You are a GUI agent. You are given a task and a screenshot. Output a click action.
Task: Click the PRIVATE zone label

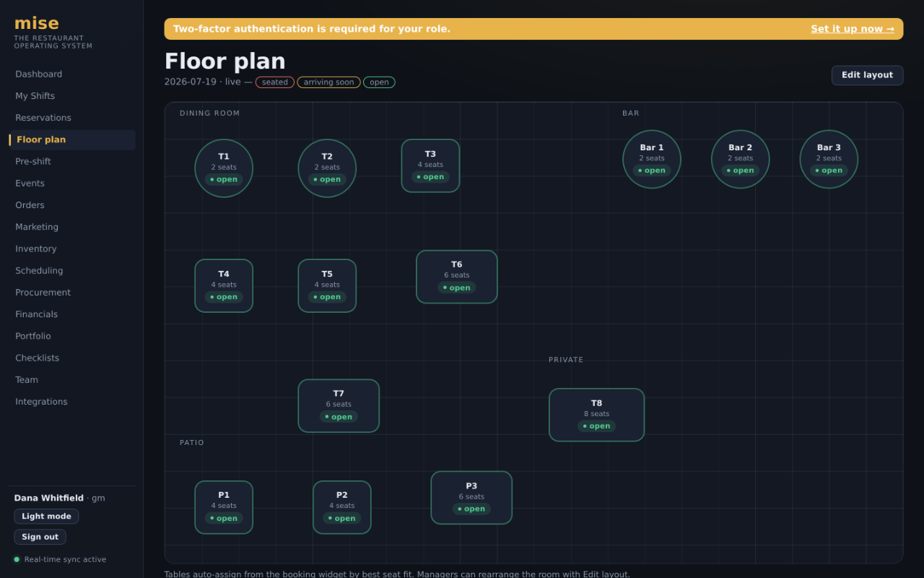click(x=566, y=360)
